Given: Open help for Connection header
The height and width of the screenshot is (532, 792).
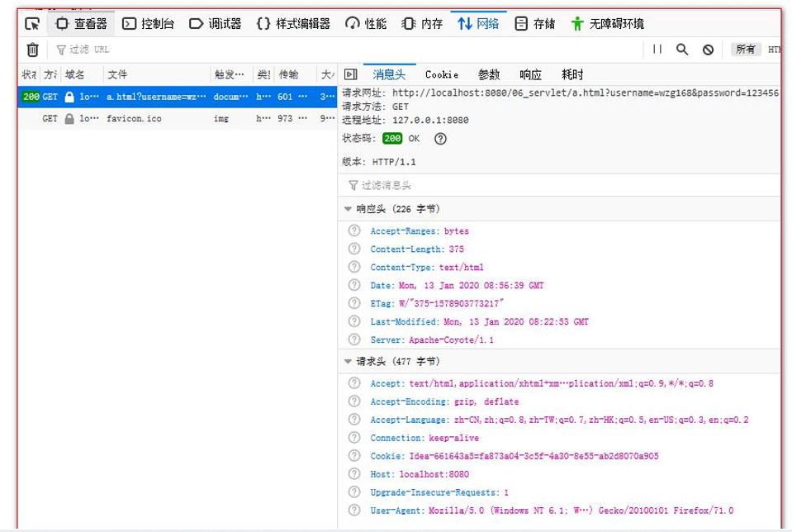Looking at the screenshot, I should pos(354,438).
